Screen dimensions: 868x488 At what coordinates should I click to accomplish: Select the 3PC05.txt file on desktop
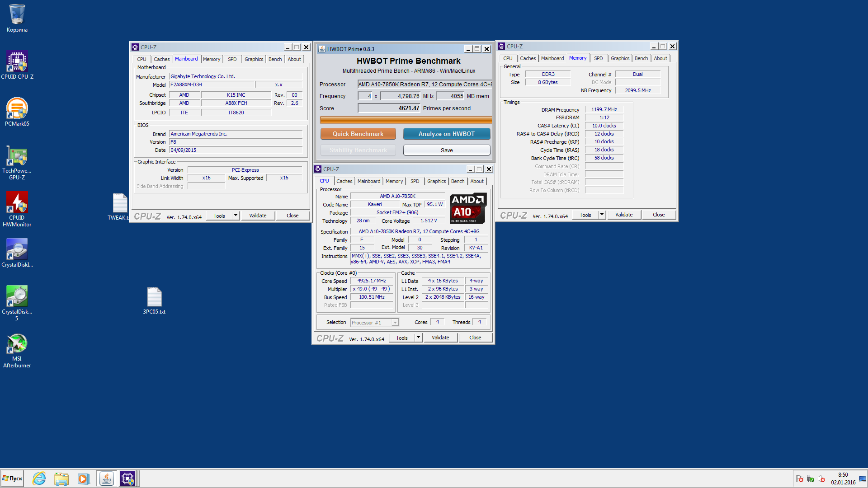coord(154,300)
